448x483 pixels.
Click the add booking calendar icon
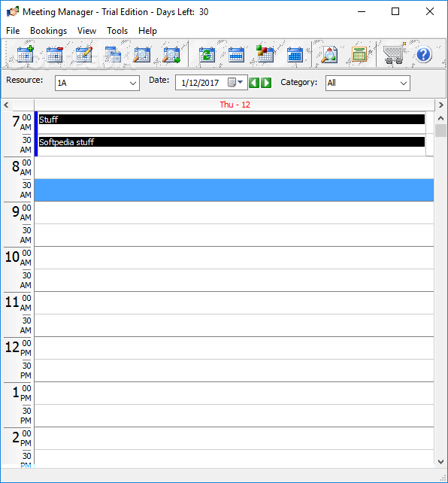(26, 54)
